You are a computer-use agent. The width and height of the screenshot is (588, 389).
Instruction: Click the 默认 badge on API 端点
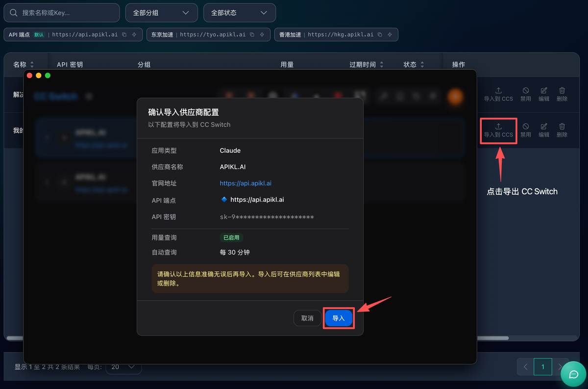coord(39,35)
